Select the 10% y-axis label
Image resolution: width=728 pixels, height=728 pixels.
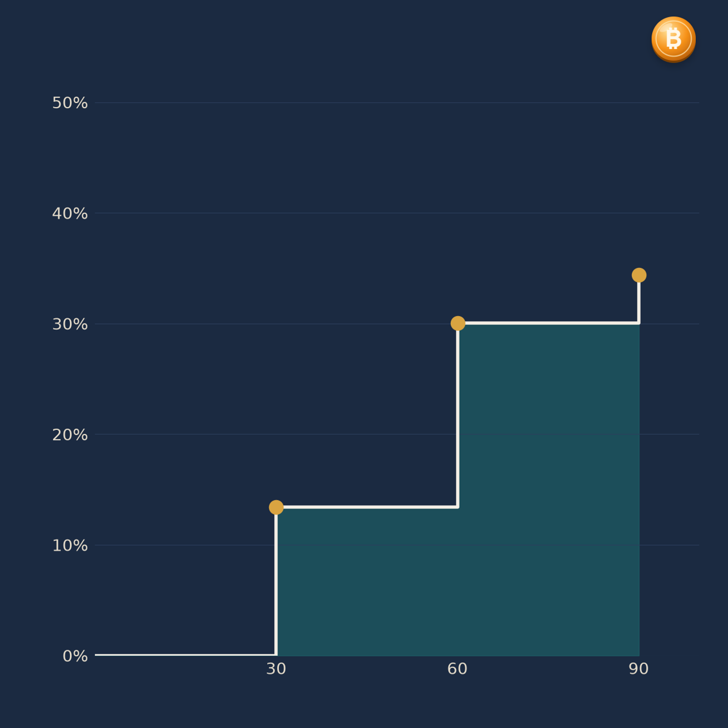[70, 545]
